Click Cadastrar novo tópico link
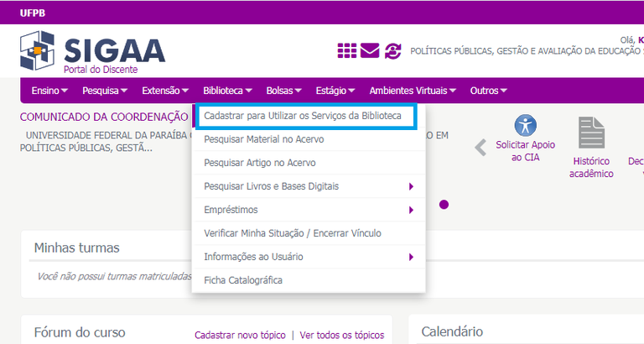Screen dimensions: 644x344 pyautogui.click(x=240, y=335)
